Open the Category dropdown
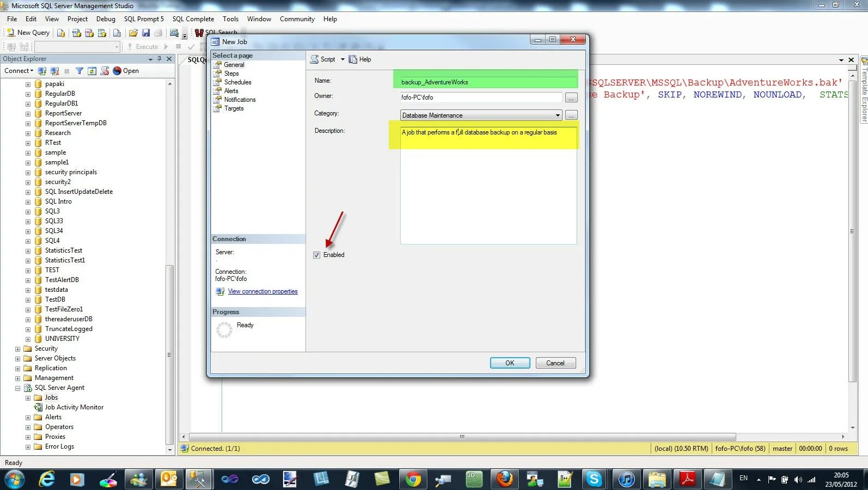 point(481,115)
